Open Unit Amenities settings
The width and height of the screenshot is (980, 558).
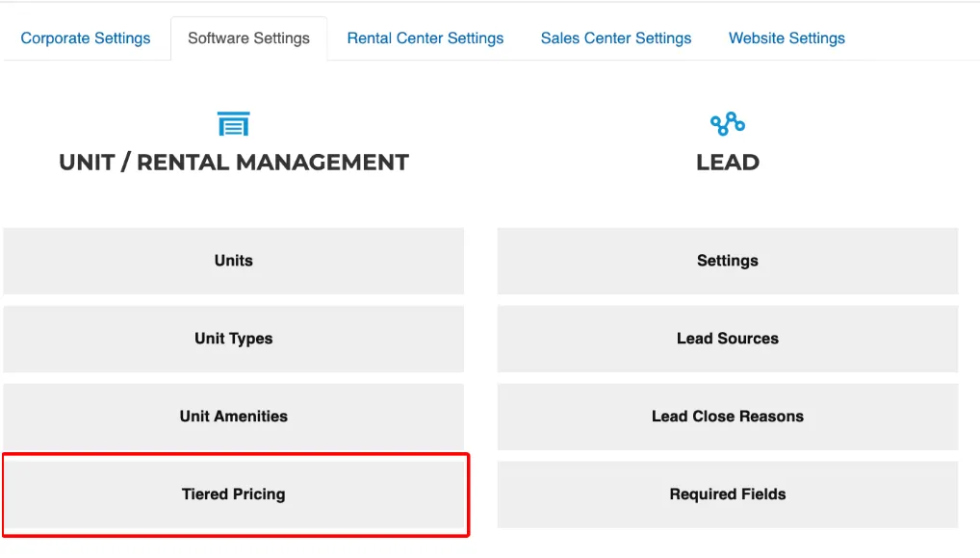coord(234,417)
